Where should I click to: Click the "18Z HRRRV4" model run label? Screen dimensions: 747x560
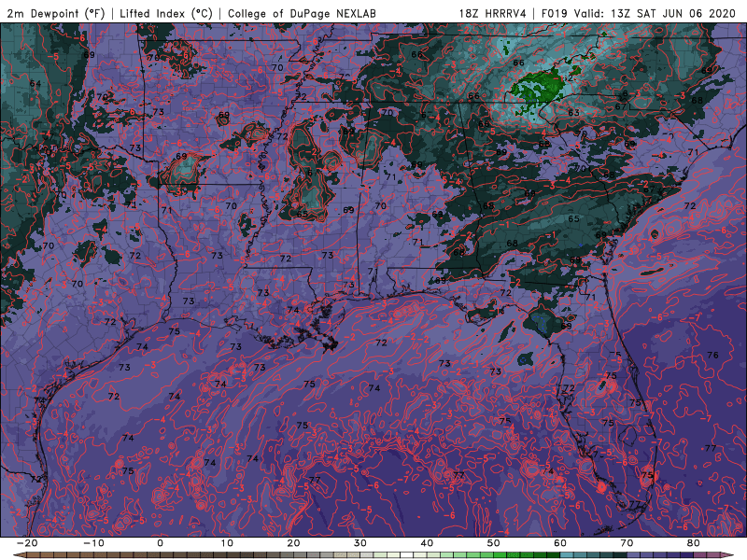(x=492, y=13)
